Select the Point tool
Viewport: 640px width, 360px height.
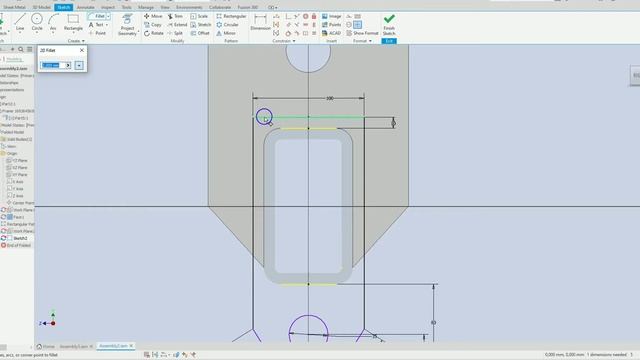click(97, 33)
